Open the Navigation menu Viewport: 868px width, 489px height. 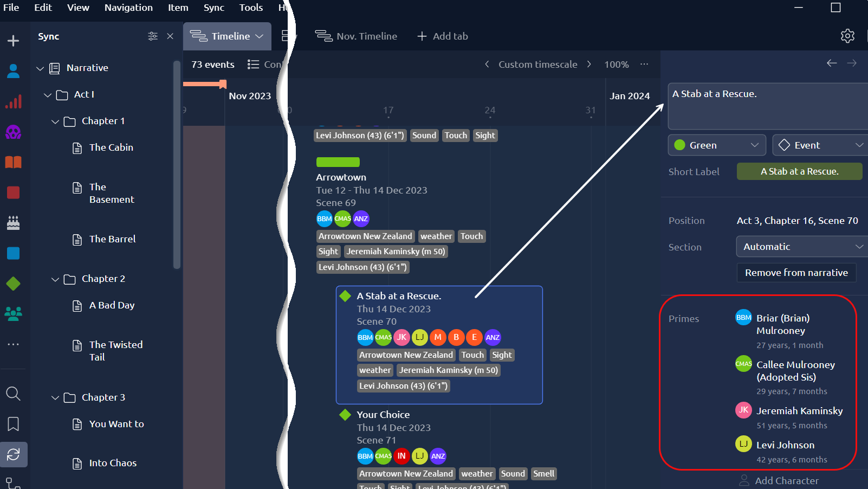(128, 8)
